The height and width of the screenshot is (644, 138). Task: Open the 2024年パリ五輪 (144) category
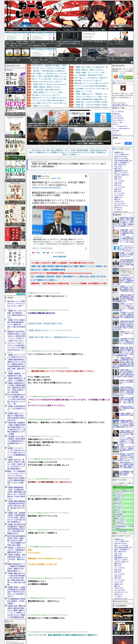point(121,175)
